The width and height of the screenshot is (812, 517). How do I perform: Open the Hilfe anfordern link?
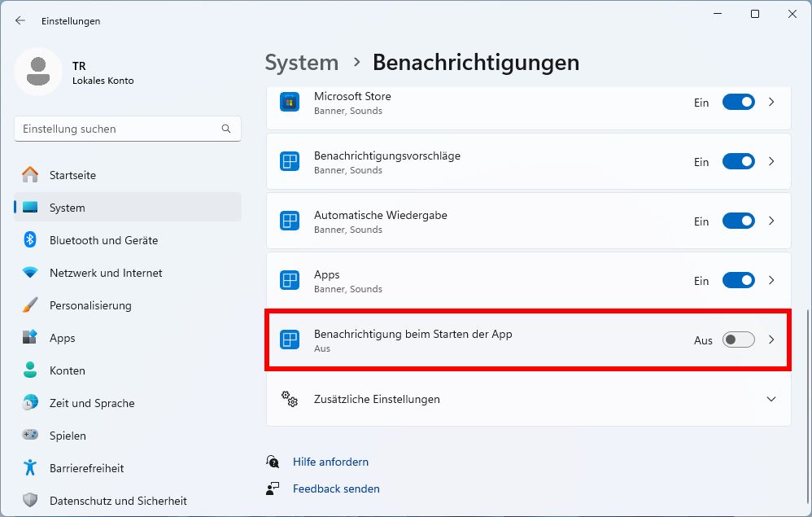(330, 462)
